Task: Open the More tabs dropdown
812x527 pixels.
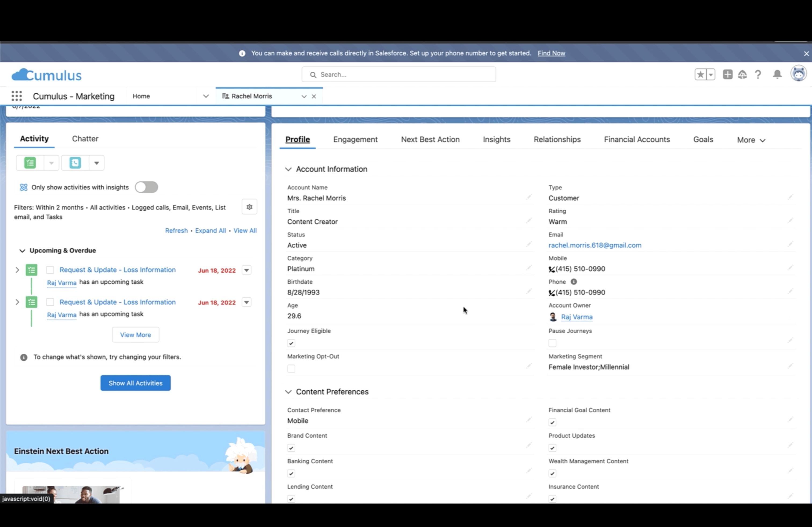Action: tap(751, 140)
